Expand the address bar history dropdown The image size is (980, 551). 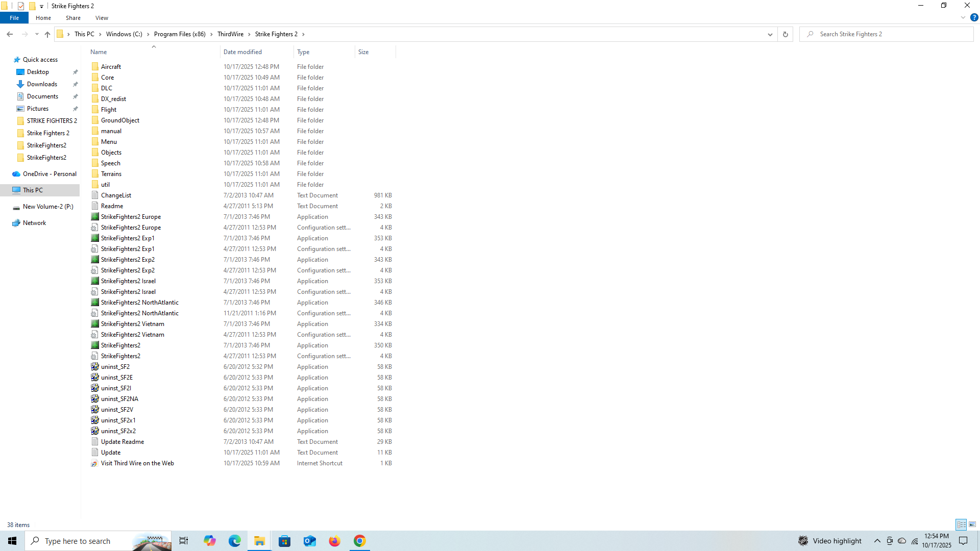tap(770, 34)
